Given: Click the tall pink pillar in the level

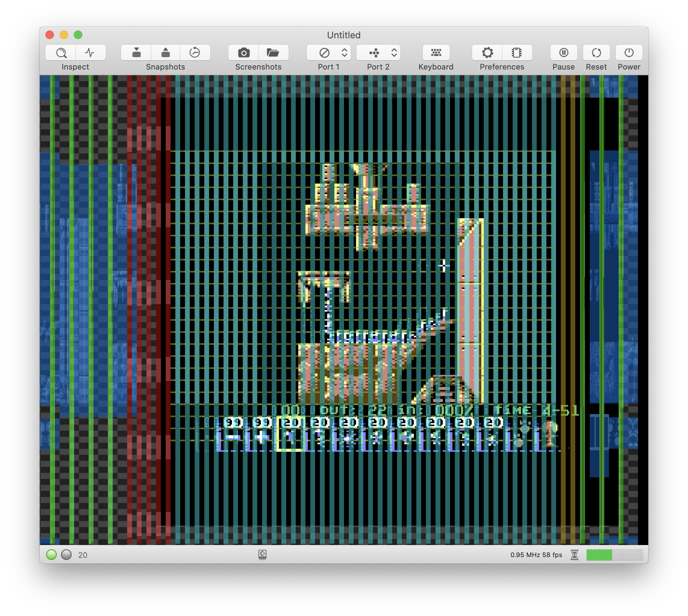Looking at the screenshot, I should pos(471,310).
